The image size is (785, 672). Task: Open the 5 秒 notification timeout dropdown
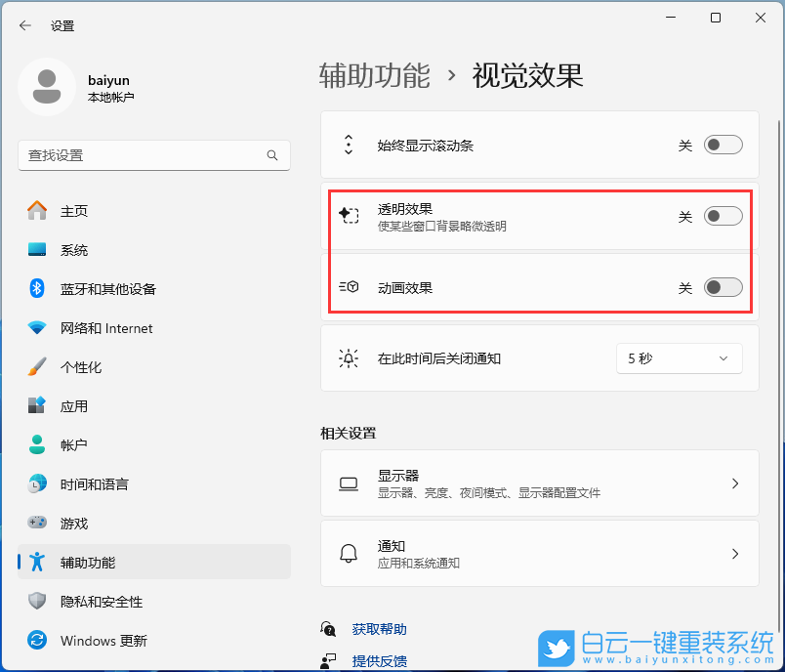coord(679,357)
